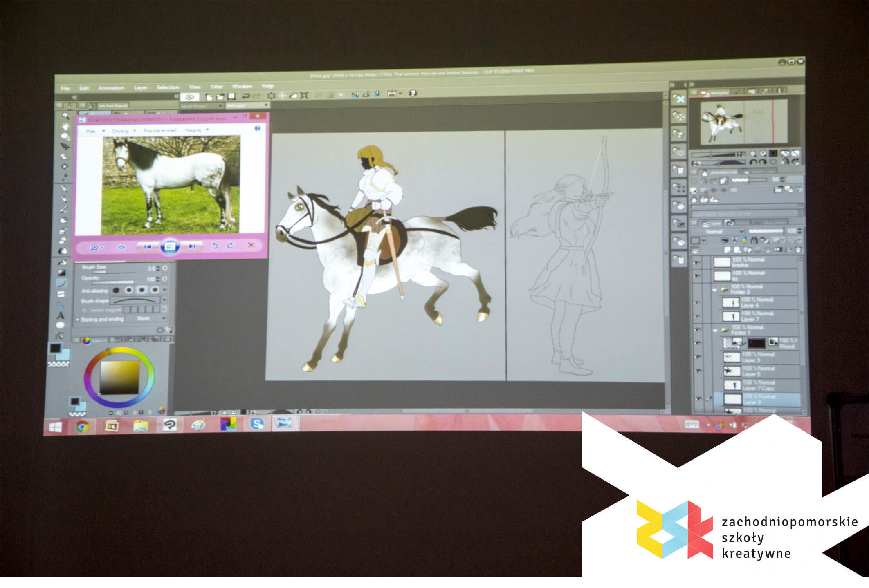This screenshot has height=588, width=869.
Task: Click rotate clockwise in photo viewer
Action: click(230, 245)
